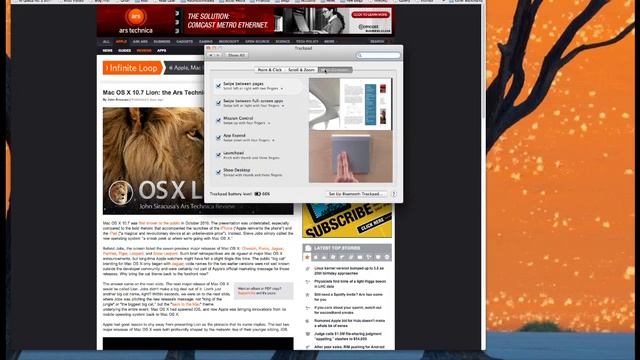
Task: Open Linux kernel version story link
Action: tap(349, 271)
